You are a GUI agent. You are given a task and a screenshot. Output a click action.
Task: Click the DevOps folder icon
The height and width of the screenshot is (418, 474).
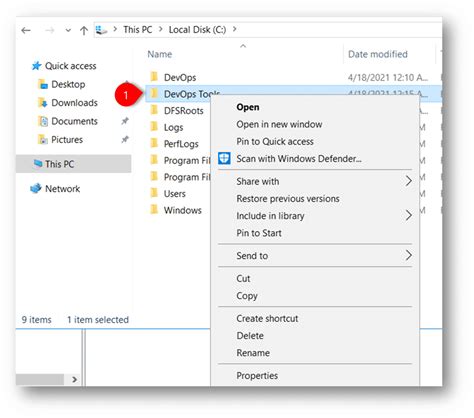[154, 77]
